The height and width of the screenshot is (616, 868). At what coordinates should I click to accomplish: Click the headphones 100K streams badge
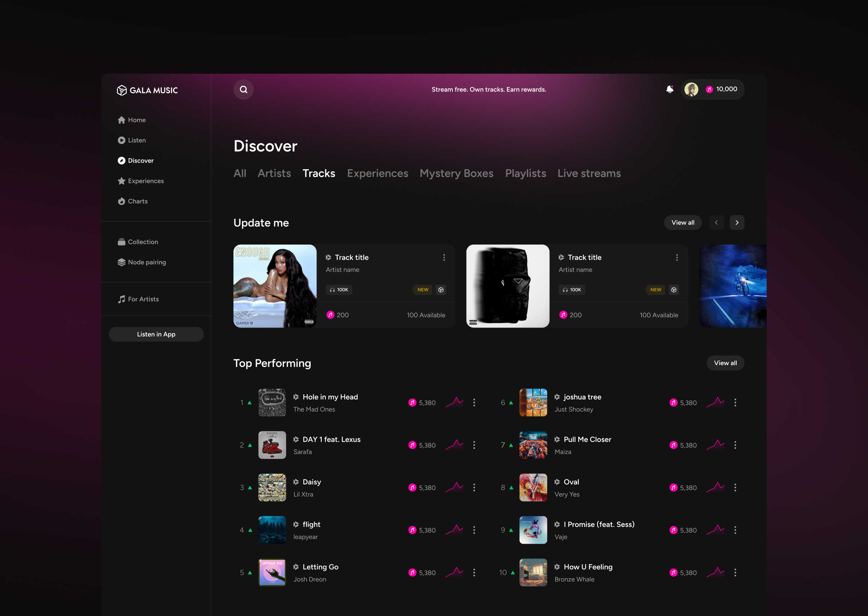click(x=339, y=290)
